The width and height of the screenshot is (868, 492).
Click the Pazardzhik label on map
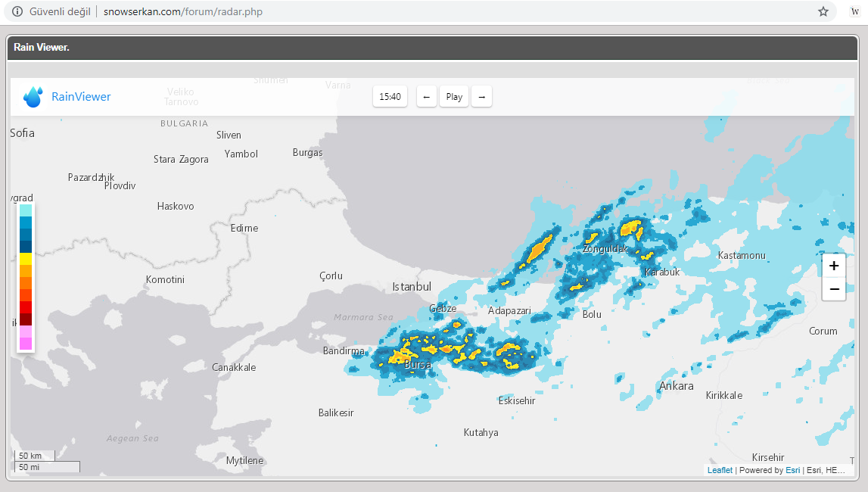pos(91,177)
